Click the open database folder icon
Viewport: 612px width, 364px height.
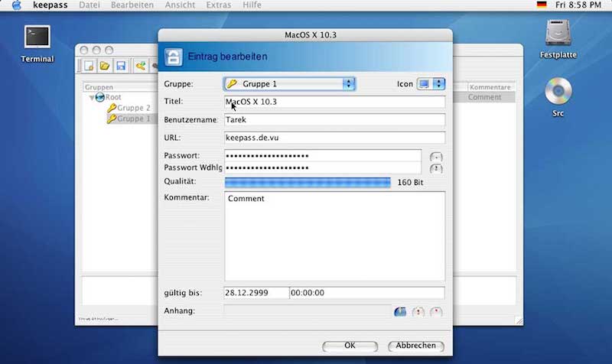point(105,66)
